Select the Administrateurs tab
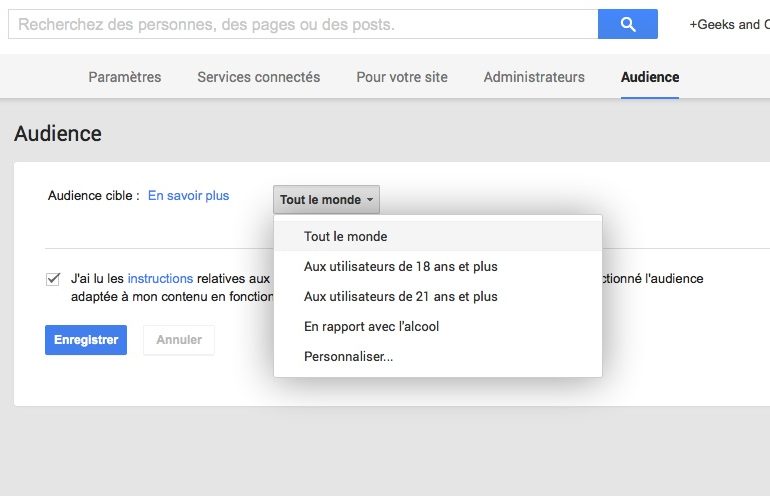This screenshot has height=496, width=770. click(534, 77)
